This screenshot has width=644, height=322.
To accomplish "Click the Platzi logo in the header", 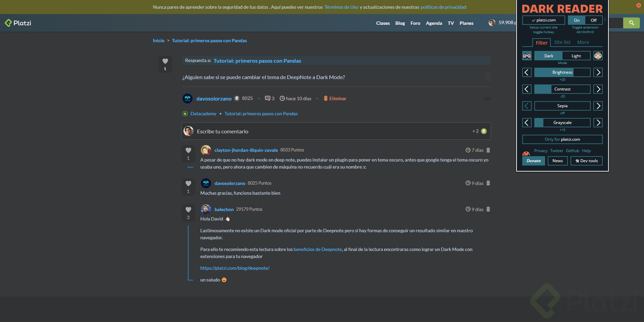I will point(18,23).
